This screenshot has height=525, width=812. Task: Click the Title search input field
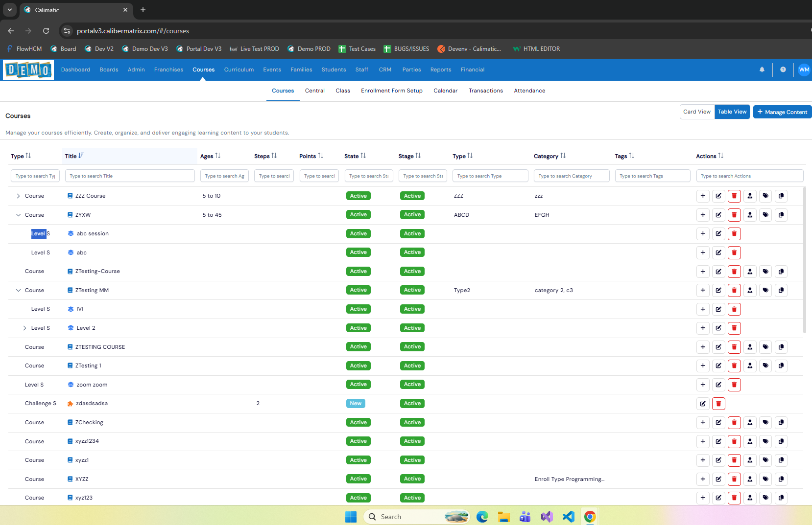[130, 176]
